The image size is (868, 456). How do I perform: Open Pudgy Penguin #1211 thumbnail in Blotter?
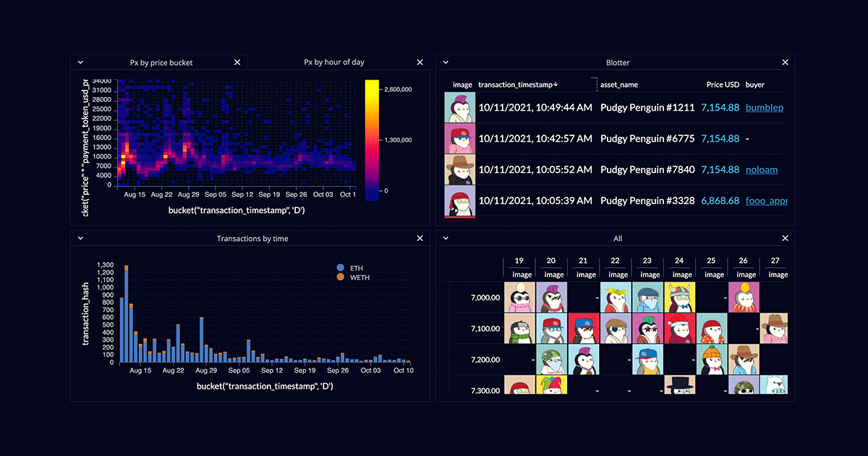tap(460, 107)
